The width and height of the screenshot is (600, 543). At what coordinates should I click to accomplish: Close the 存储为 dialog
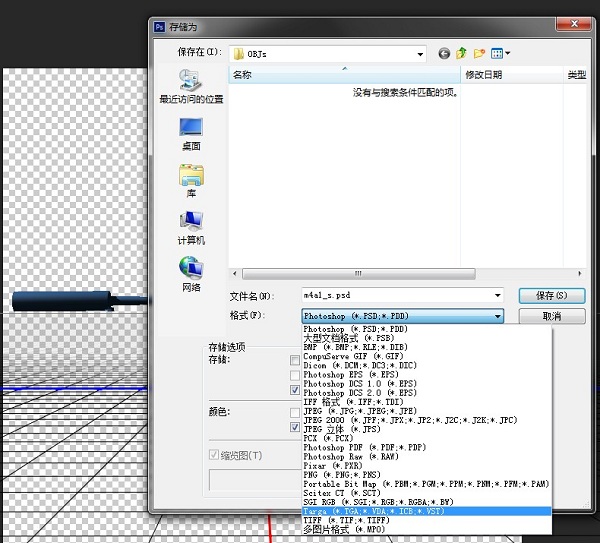pos(574,24)
